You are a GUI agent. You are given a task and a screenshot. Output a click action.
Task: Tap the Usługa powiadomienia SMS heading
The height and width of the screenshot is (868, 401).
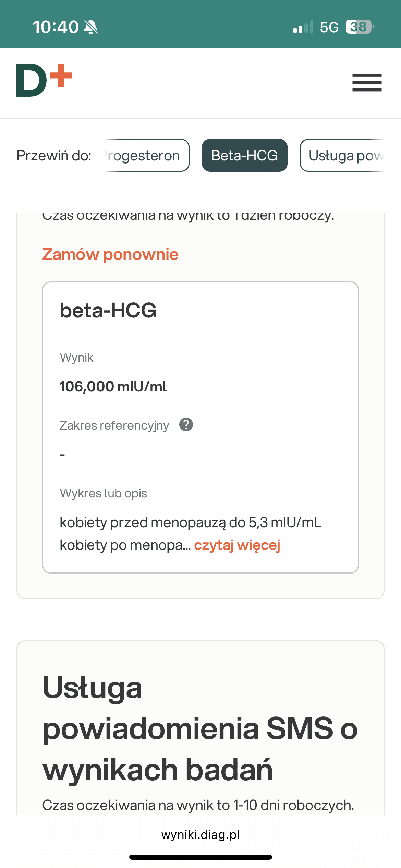coord(200,728)
